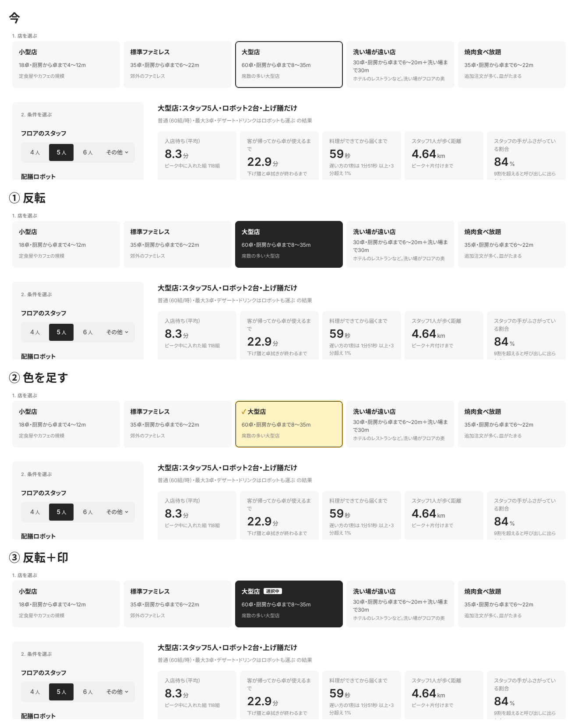
Task: Choose 焼肉食べ放題 card under ③ 反転+印
Action: tap(512, 604)
